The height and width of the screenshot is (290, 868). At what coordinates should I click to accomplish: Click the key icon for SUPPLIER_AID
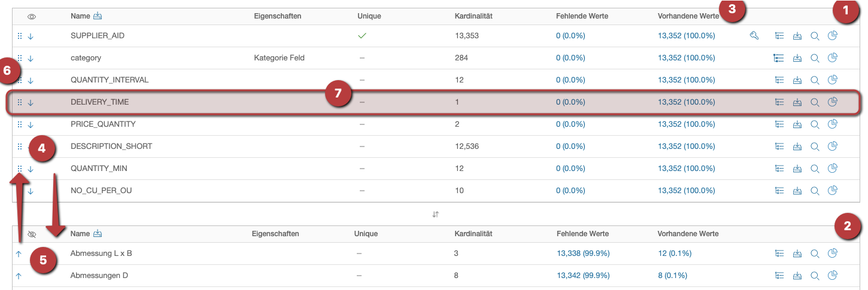click(x=754, y=36)
